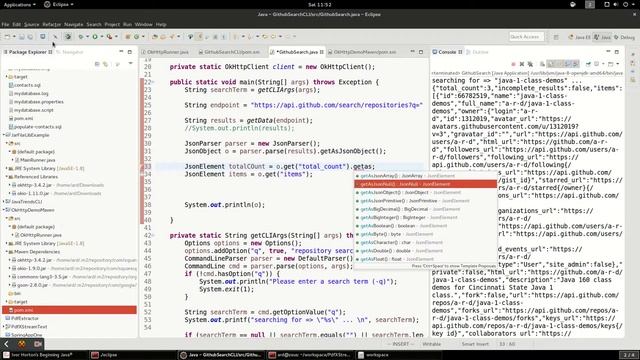The image size is (640, 360).
Task: Collapse the OkHttpDemoMaven project
Action: (x=4, y=210)
